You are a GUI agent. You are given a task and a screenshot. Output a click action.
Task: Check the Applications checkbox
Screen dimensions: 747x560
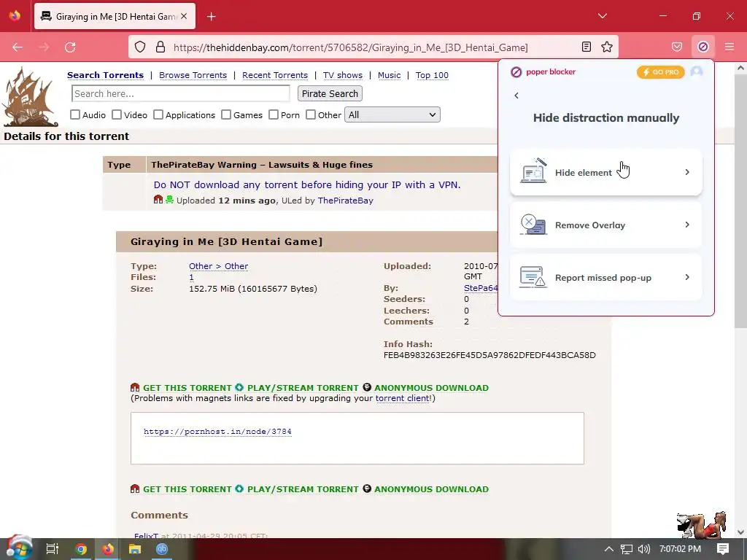coord(158,114)
